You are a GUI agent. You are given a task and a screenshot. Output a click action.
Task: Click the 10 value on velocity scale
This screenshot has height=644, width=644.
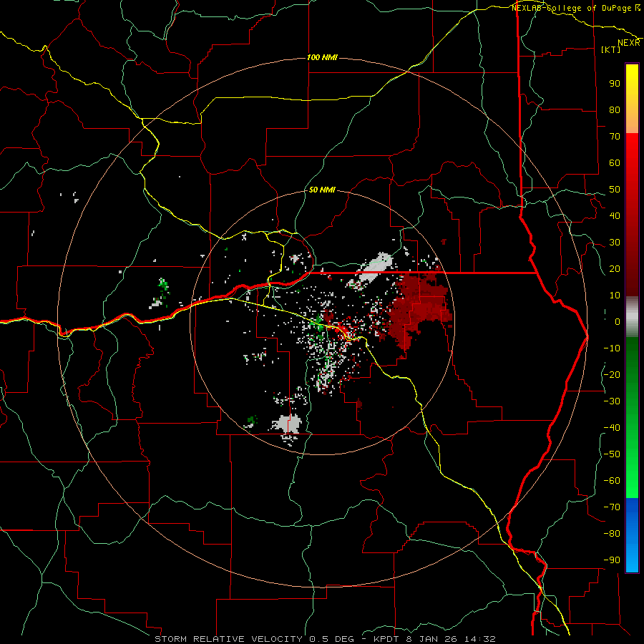click(x=615, y=296)
